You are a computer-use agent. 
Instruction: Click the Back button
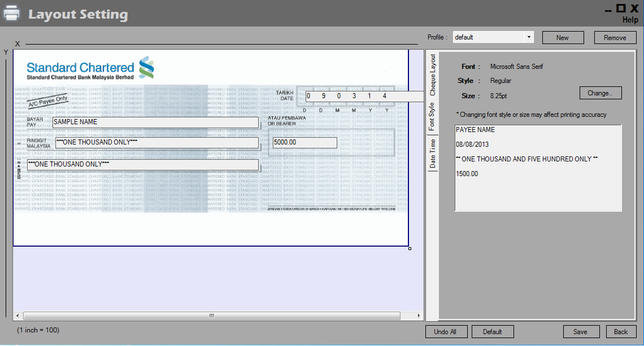(621, 331)
